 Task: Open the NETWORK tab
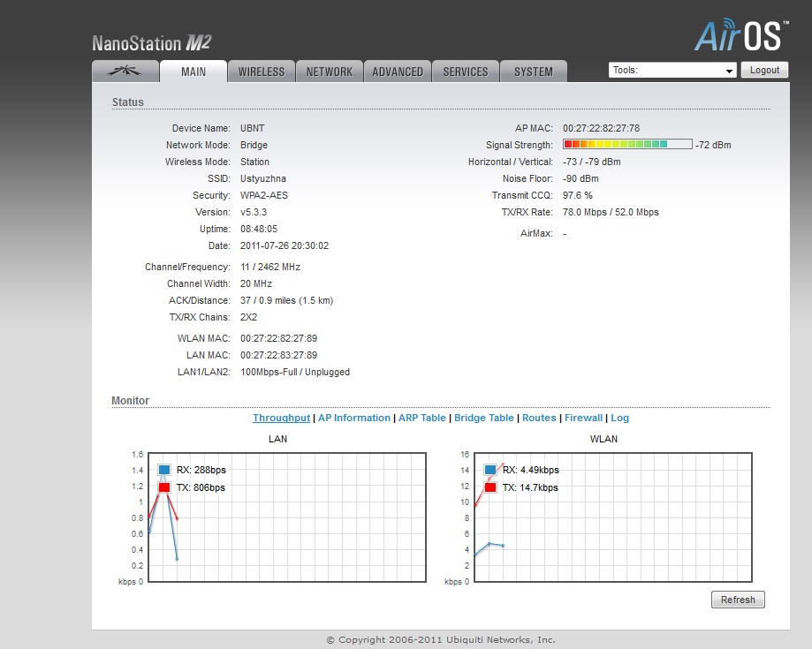[330, 72]
